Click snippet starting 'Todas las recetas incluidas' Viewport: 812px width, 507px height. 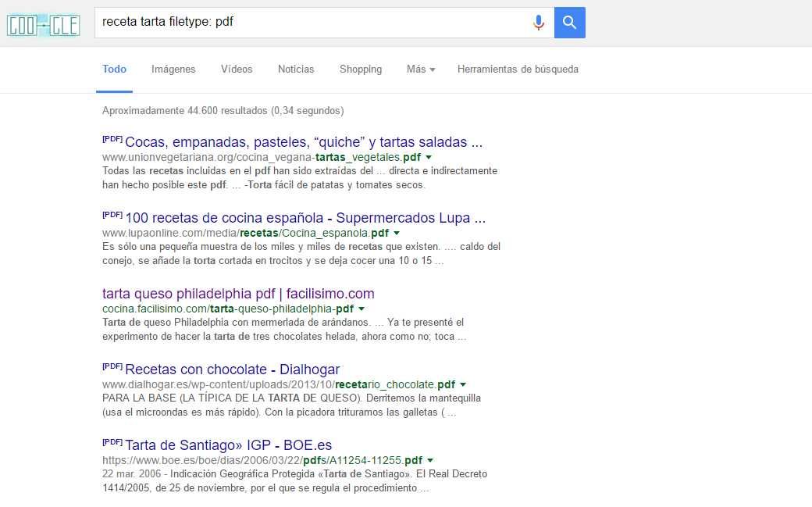[x=300, y=178]
